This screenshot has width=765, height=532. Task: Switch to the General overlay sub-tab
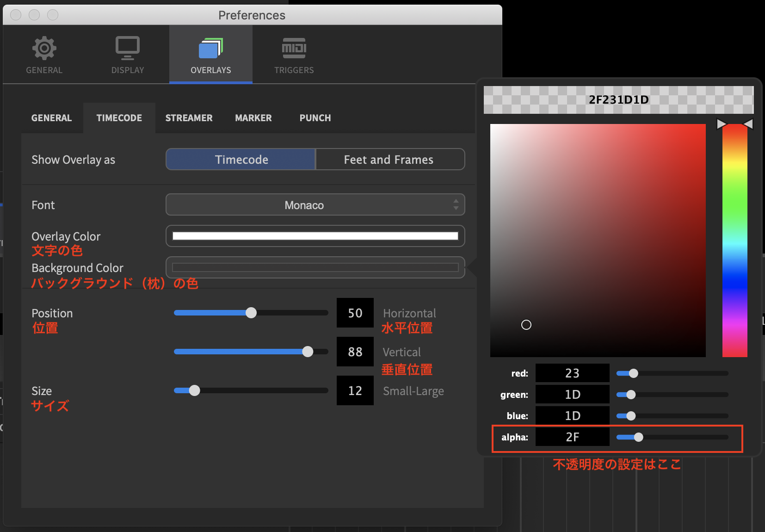(x=51, y=118)
